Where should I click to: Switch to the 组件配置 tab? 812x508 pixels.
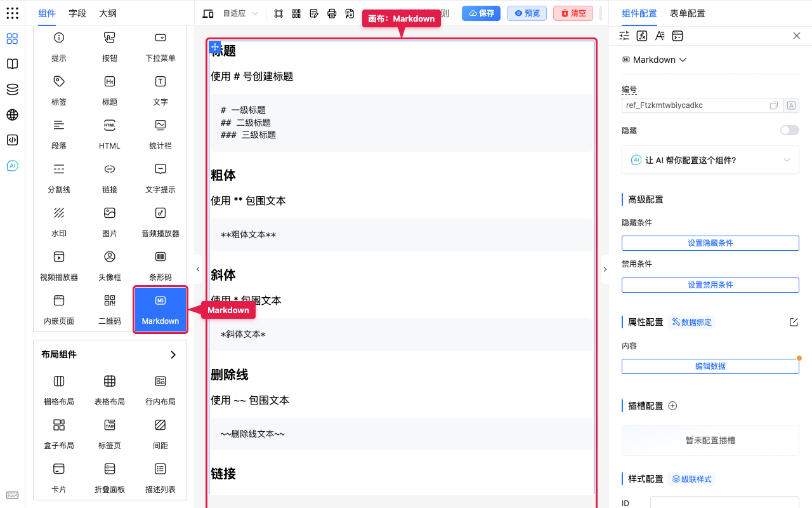coord(639,13)
